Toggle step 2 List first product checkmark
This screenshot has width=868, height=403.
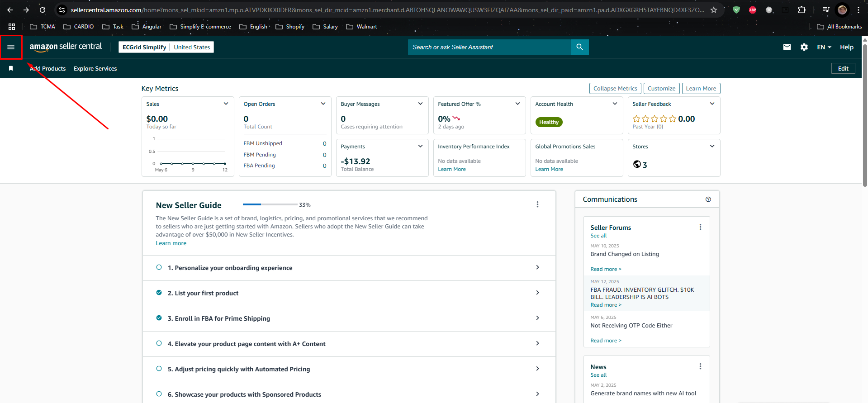159,293
